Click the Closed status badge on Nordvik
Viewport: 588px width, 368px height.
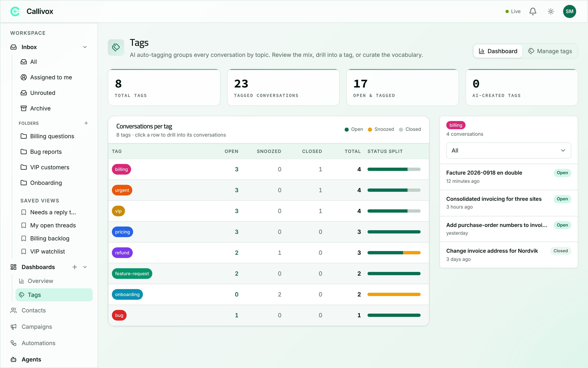561,251
